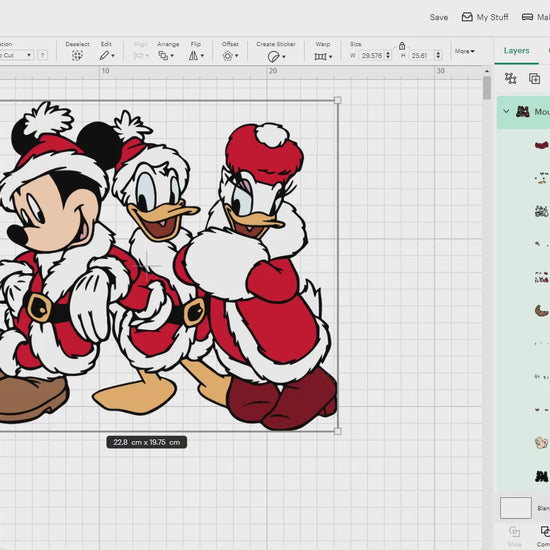The width and height of the screenshot is (550, 550).
Task: Click the Group layers icon
Action: click(510, 78)
